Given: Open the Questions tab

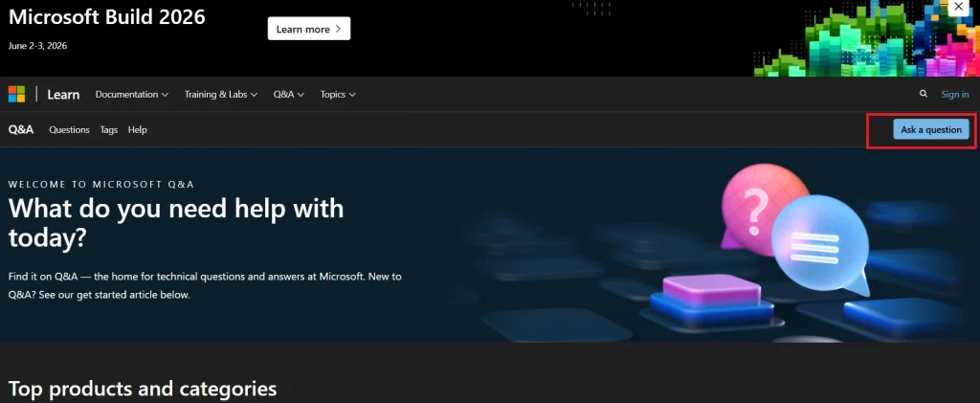Looking at the screenshot, I should (x=69, y=130).
